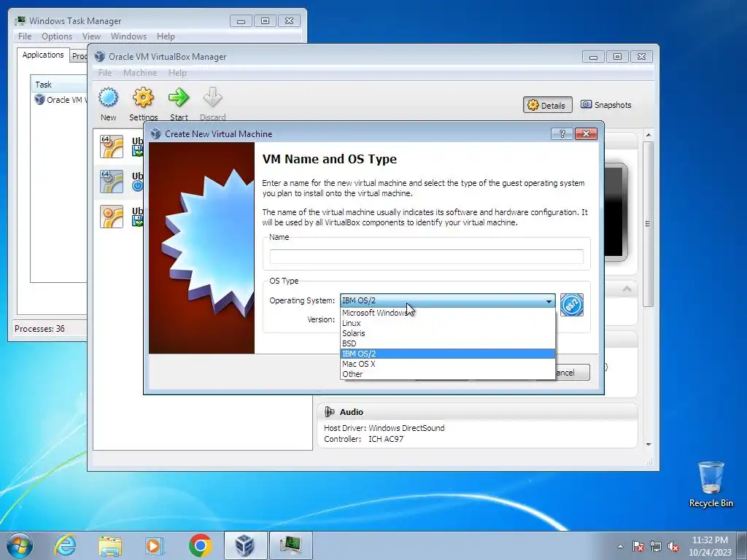Choose Microsoft Windows from the OS list

(448, 313)
